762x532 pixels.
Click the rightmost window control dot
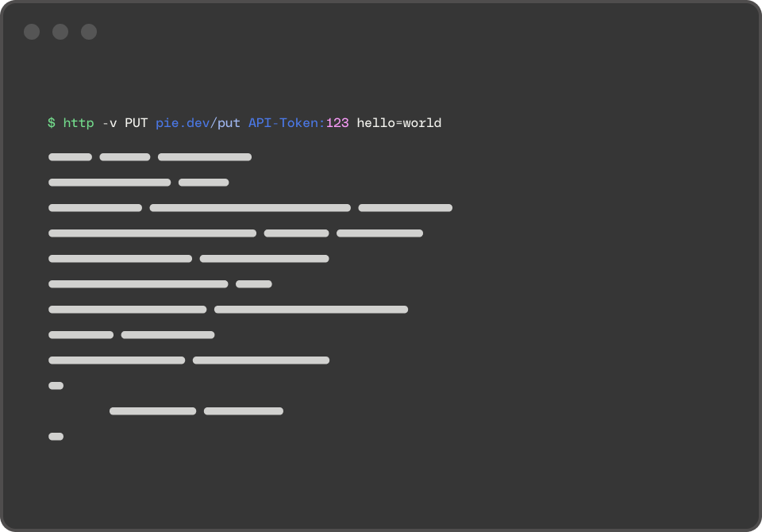coord(89,32)
